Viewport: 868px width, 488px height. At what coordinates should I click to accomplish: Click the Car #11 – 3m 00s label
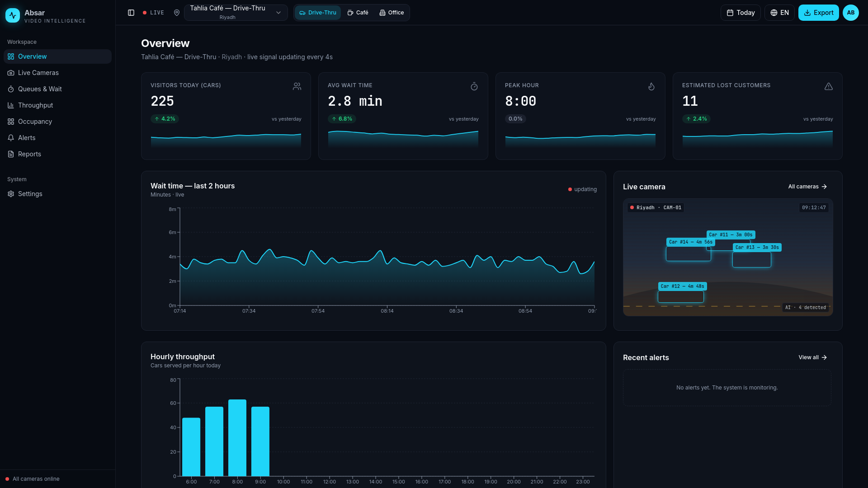point(731,235)
